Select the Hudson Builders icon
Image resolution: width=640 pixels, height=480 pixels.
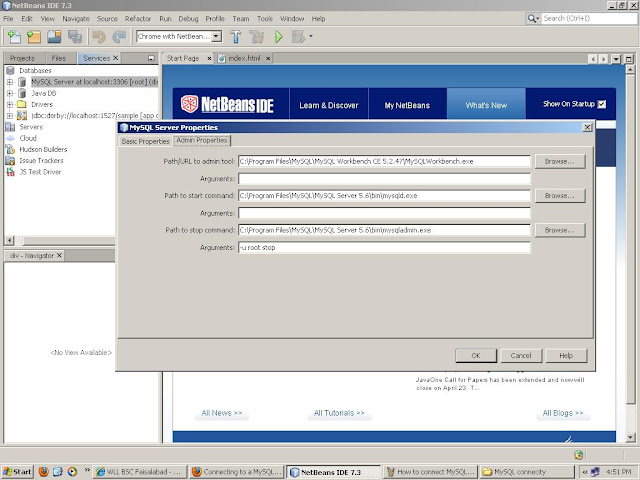[x=10, y=149]
